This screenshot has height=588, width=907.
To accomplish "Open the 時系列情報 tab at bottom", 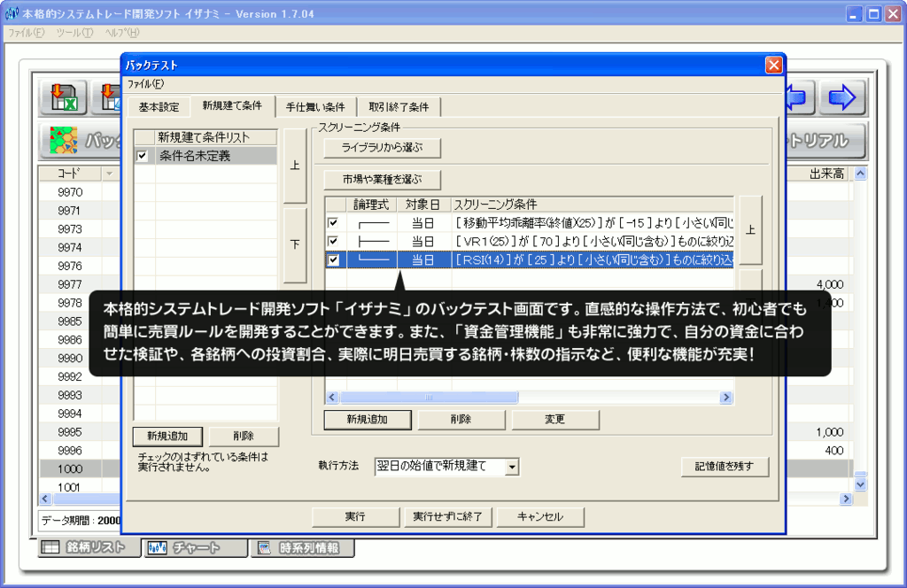I will pos(302,547).
